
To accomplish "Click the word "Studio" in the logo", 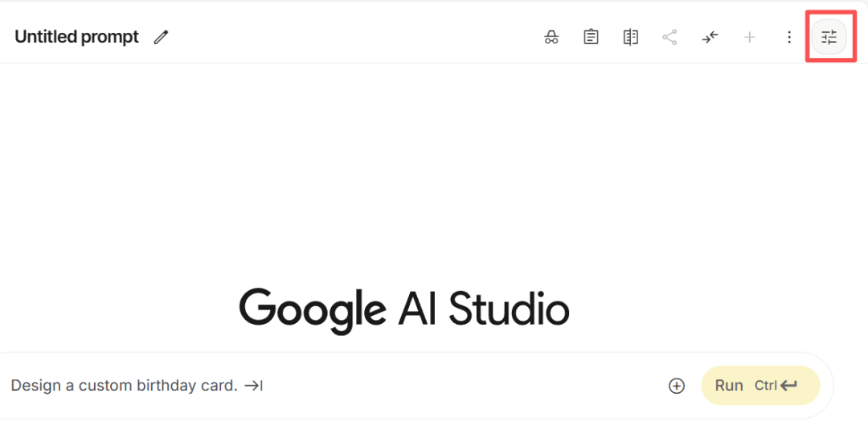I will [509, 309].
